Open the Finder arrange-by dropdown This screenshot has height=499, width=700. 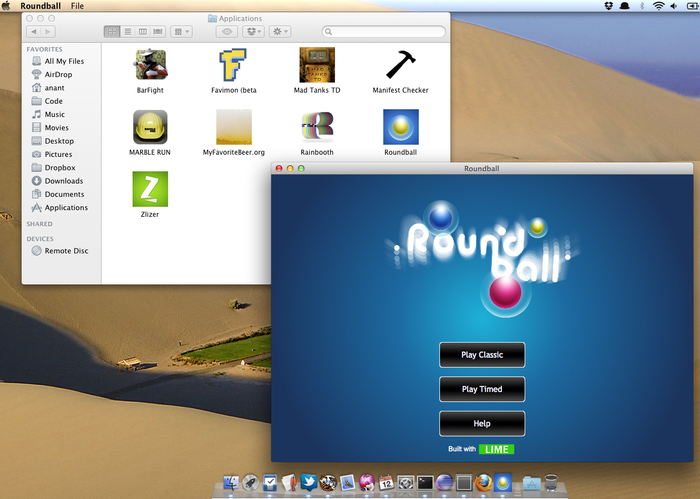pyautogui.click(x=181, y=32)
